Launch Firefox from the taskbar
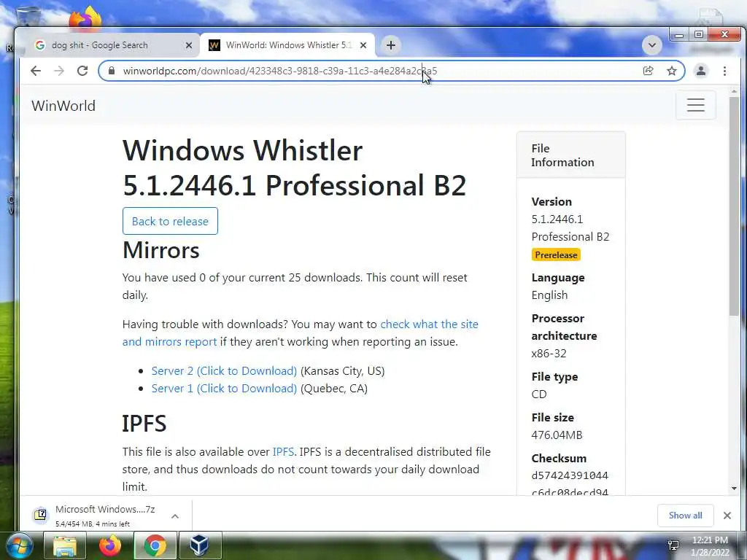 110,545
